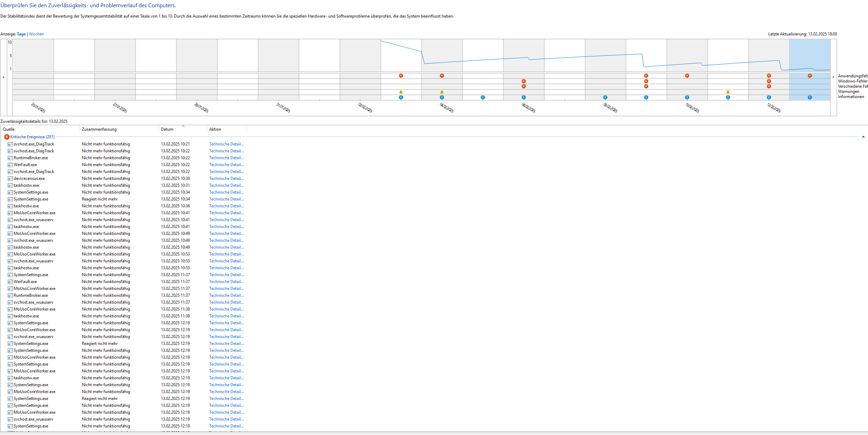Click application failure icon for 03.02.2025
Screen dimensions: 868x435
401,76
